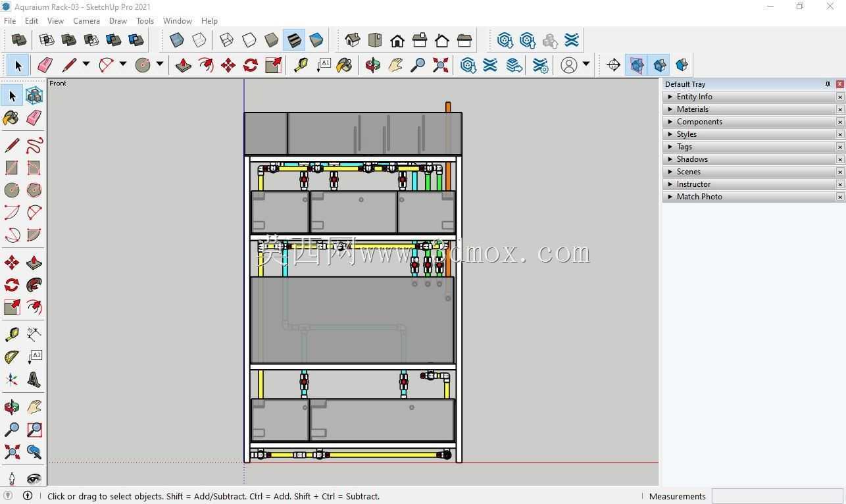Viewport: 846px width, 504px height.
Task: Select the Polygon tool
Action: [x=34, y=190]
